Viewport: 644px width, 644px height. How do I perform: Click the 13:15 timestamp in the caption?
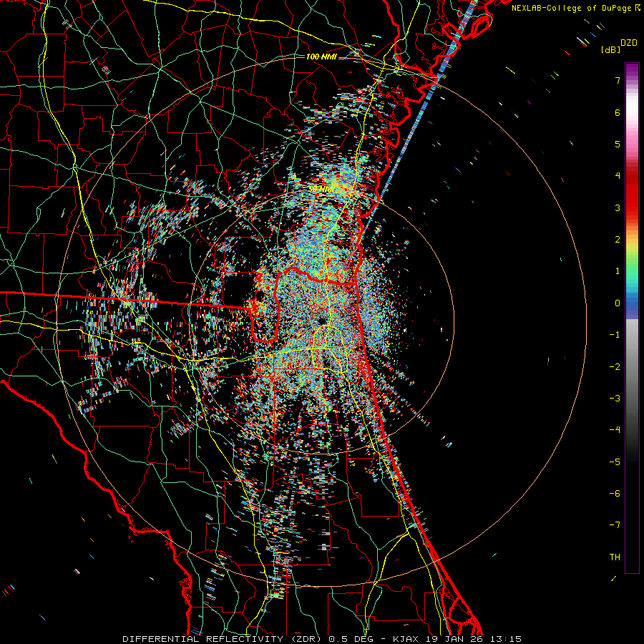coord(506,639)
